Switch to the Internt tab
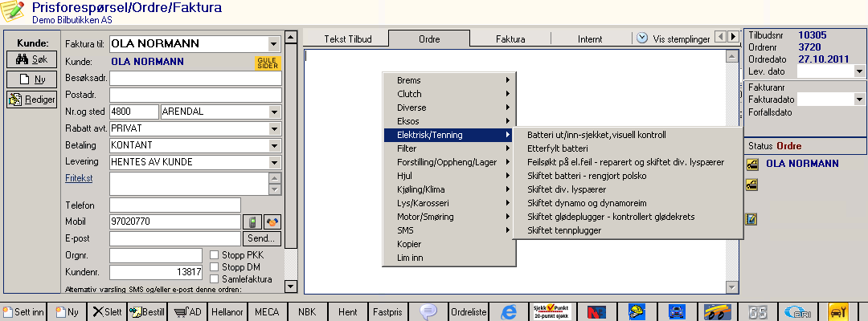This screenshot has height=321, width=868. point(590,39)
